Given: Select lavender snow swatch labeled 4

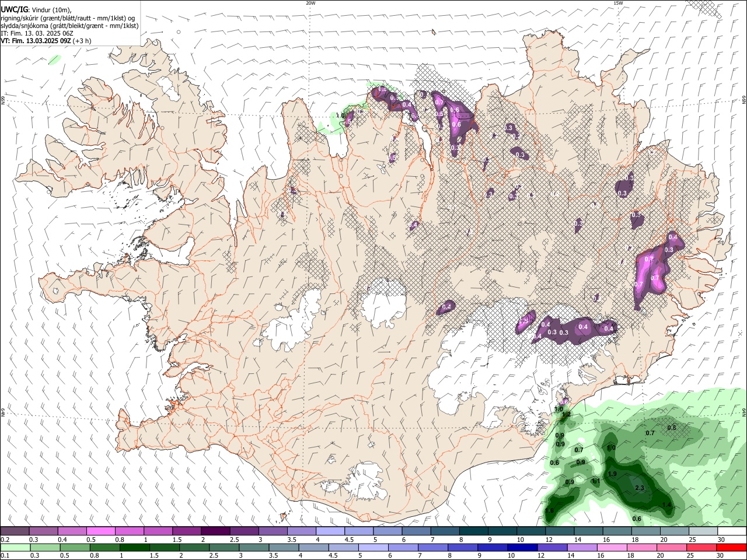Looking at the screenshot, I should click(330, 531).
